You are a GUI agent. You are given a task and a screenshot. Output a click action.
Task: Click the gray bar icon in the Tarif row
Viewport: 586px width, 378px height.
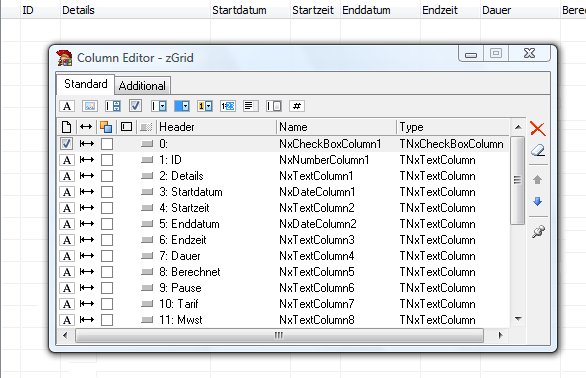point(147,304)
